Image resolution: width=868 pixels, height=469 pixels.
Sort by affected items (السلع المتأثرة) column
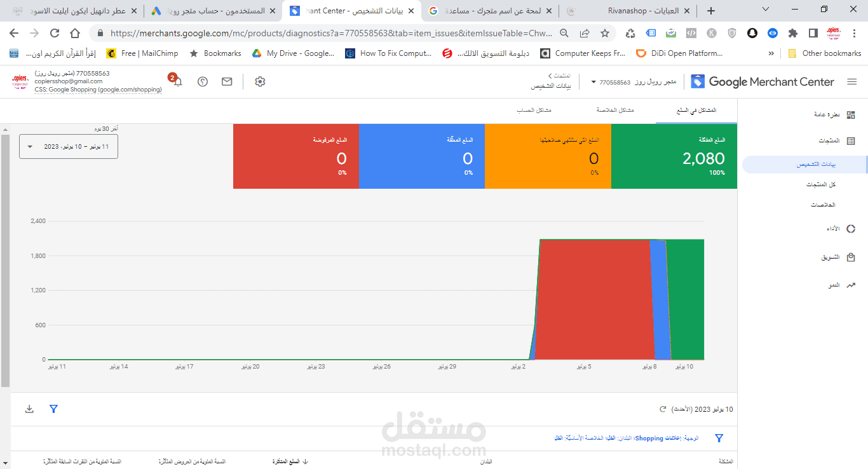(x=291, y=461)
